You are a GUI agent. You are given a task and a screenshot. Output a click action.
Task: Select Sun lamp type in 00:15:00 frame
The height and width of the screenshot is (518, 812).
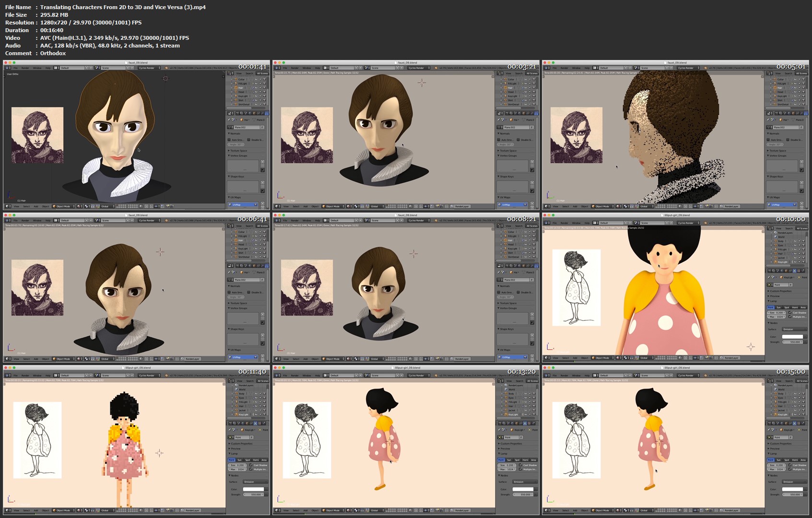pos(778,460)
